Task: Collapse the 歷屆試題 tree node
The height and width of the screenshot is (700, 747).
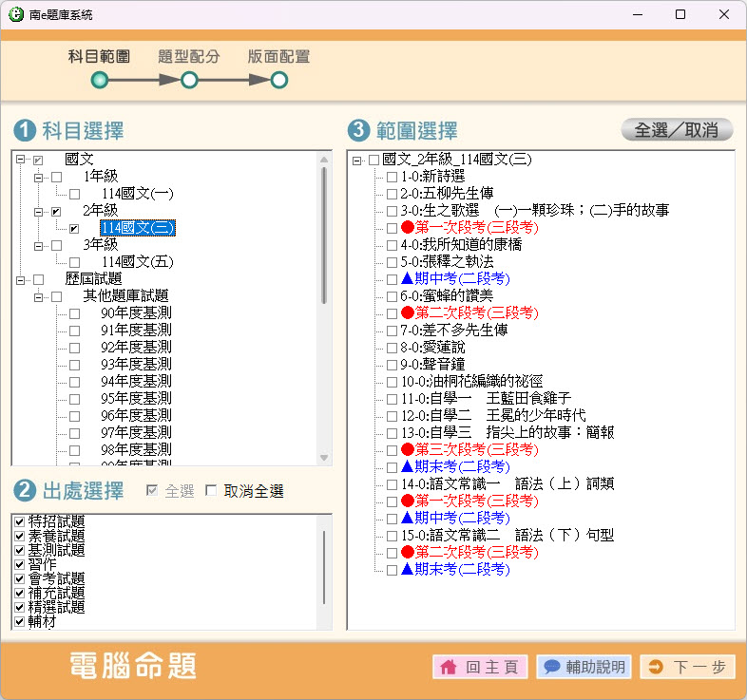Action: tap(20, 280)
